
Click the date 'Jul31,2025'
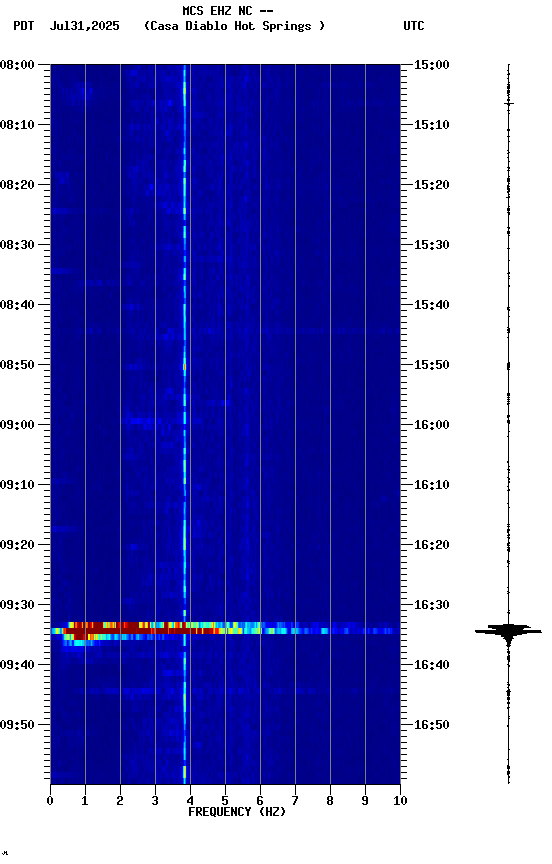84,26
